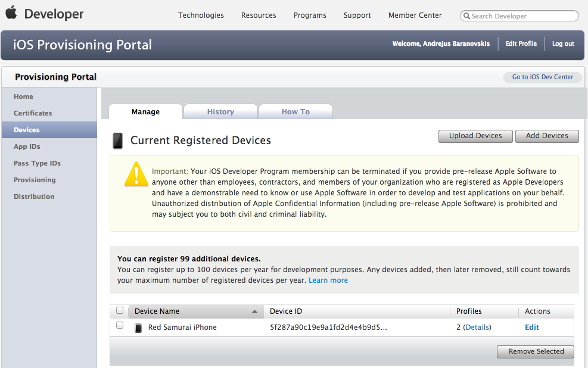Image resolution: width=588 pixels, height=368 pixels.
Task: Follow the Learn more link
Action: 328,280
